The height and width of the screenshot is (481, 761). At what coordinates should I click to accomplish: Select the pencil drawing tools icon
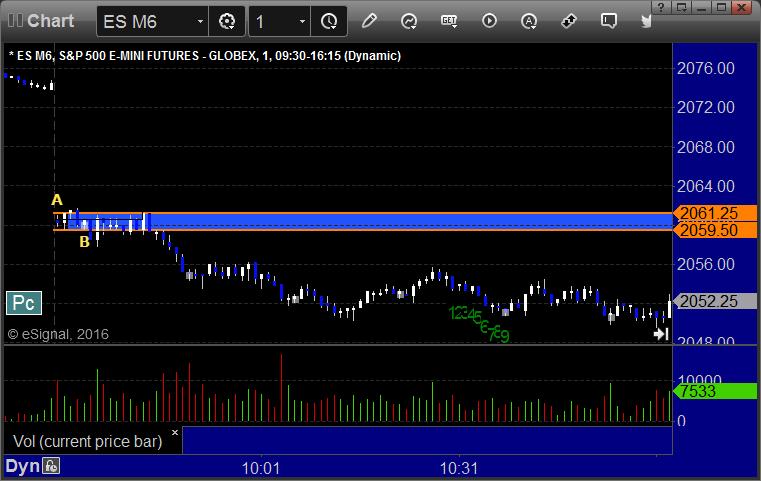click(x=369, y=21)
